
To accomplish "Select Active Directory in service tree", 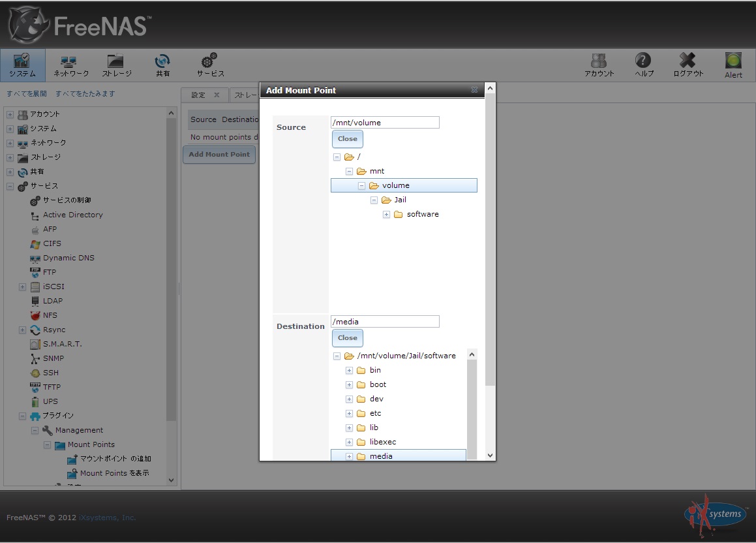I will pos(73,215).
